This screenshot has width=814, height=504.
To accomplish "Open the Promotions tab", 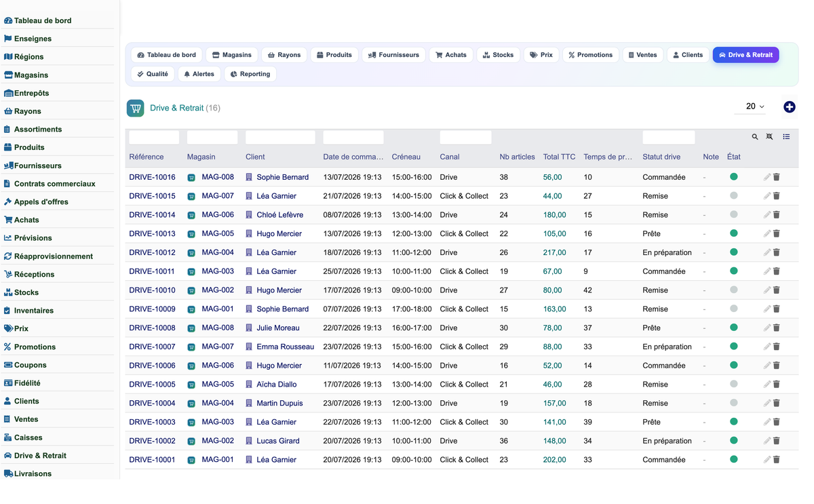I will (x=590, y=55).
